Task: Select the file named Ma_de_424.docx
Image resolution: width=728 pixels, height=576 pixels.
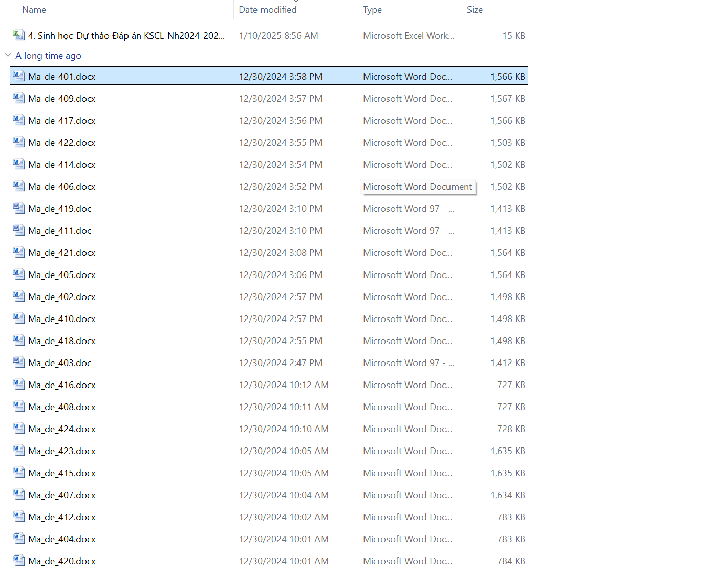Action: point(62,429)
